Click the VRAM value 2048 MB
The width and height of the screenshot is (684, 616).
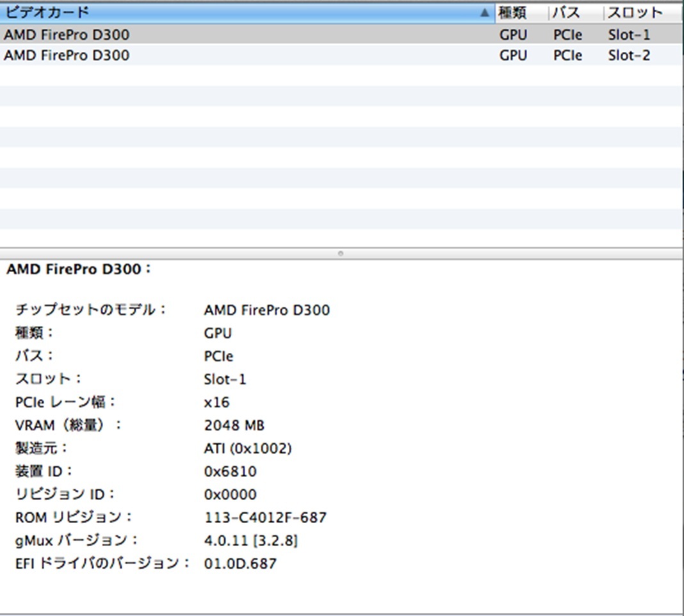click(x=234, y=425)
